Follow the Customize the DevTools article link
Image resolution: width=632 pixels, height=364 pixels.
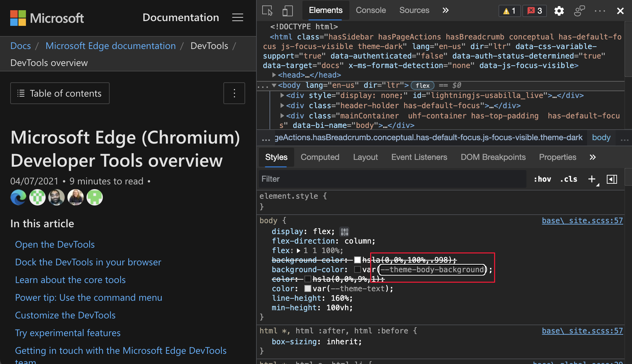pyautogui.click(x=65, y=315)
